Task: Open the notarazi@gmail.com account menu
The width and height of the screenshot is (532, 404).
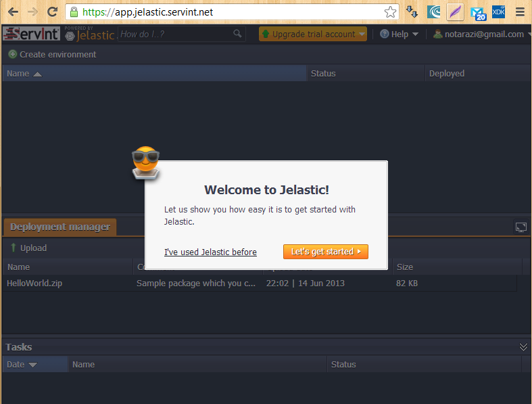Action: 482,34
